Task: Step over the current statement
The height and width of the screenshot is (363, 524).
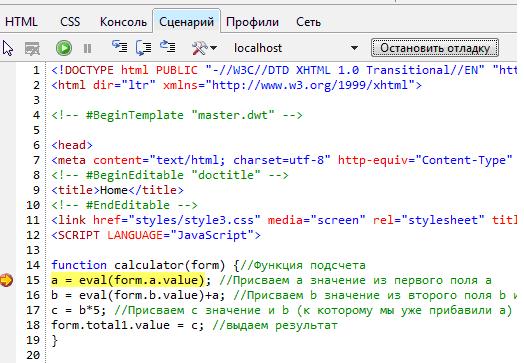Action: coord(144,47)
